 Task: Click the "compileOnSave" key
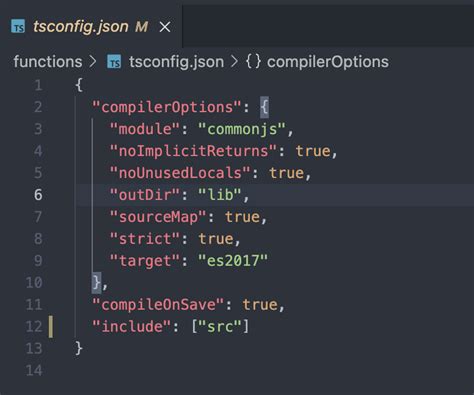[158, 305]
